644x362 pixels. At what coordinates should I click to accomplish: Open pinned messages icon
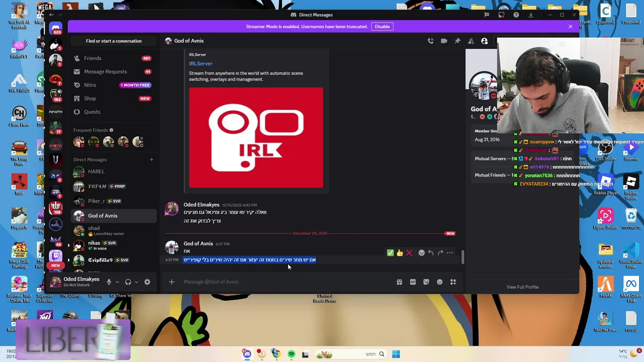457,41
